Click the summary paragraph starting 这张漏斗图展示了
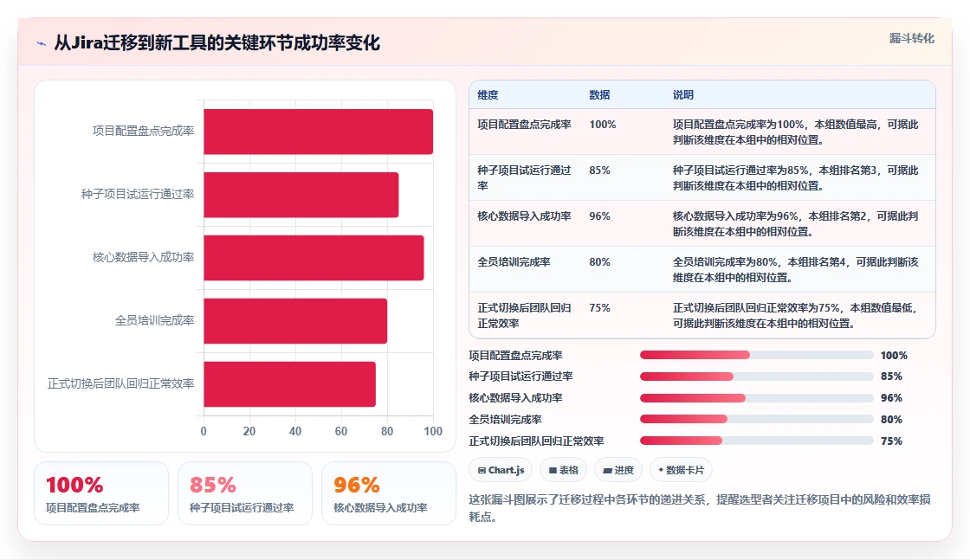This screenshot has height=560, width=970. (700, 508)
